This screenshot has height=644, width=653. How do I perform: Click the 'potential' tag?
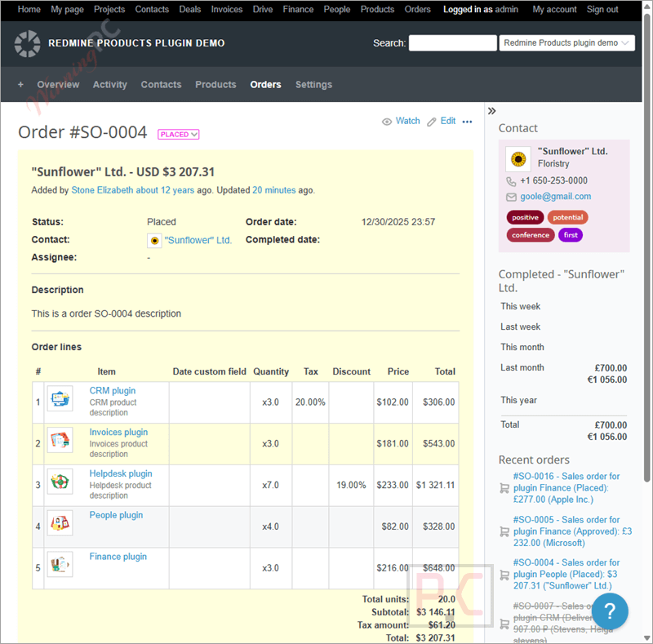567,217
